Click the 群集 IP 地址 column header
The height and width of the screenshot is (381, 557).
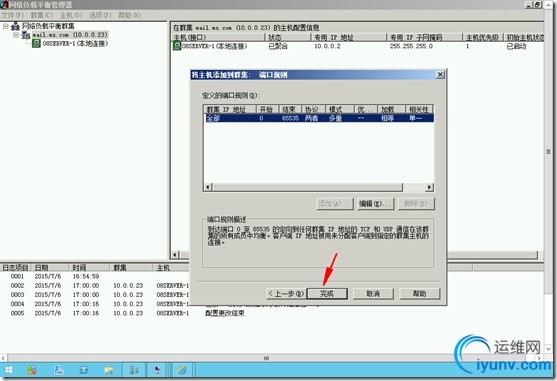click(230, 109)
